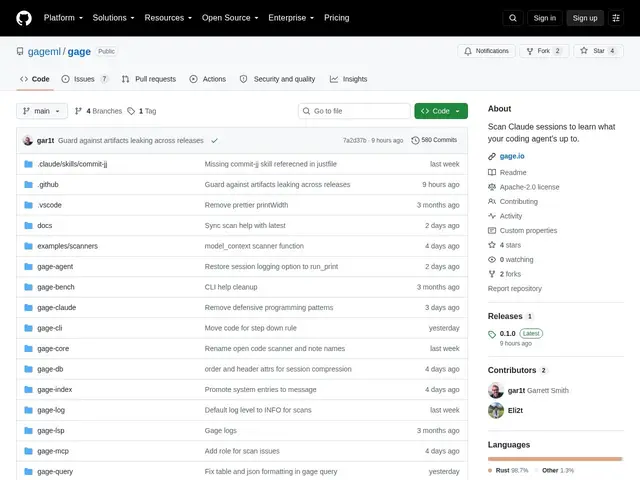Open the gage-claude folder
The image size is (640, 480).
57,307
